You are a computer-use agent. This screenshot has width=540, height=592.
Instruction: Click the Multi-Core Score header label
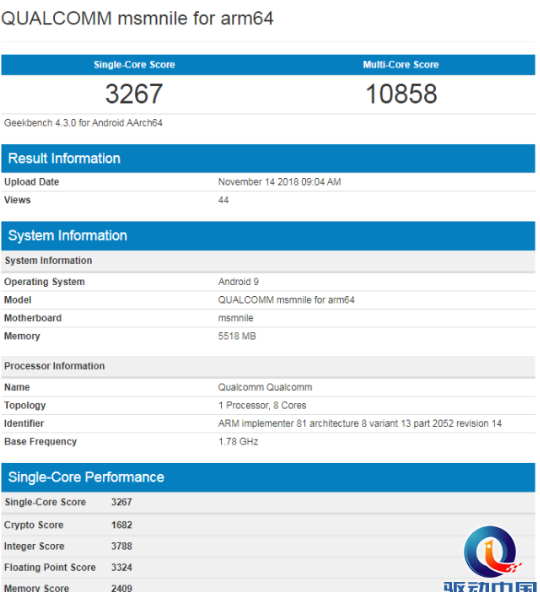pyautogui.click(x=401, y=65)
